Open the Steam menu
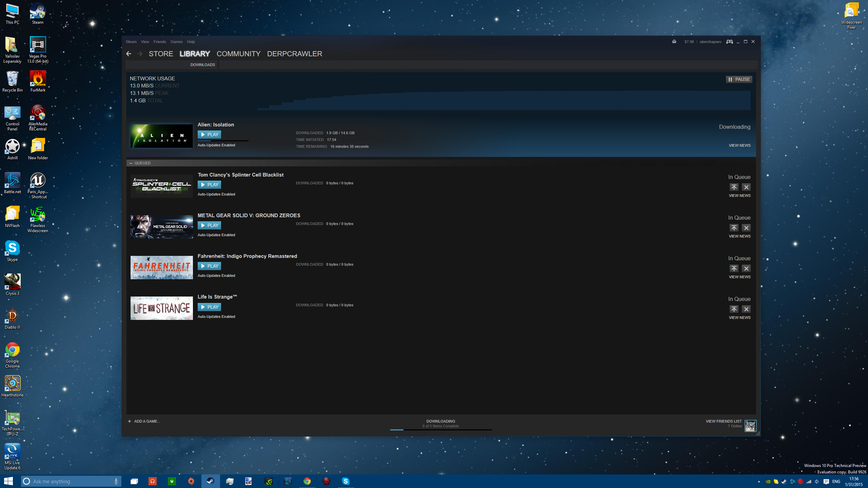This screenshot has height=488, width=868. coord(131,42)
